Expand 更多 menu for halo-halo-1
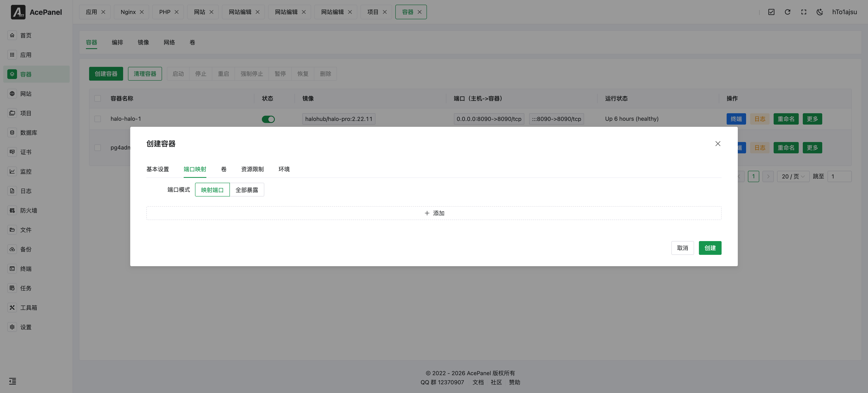This screenshot has height=393, width=868. 812,119
